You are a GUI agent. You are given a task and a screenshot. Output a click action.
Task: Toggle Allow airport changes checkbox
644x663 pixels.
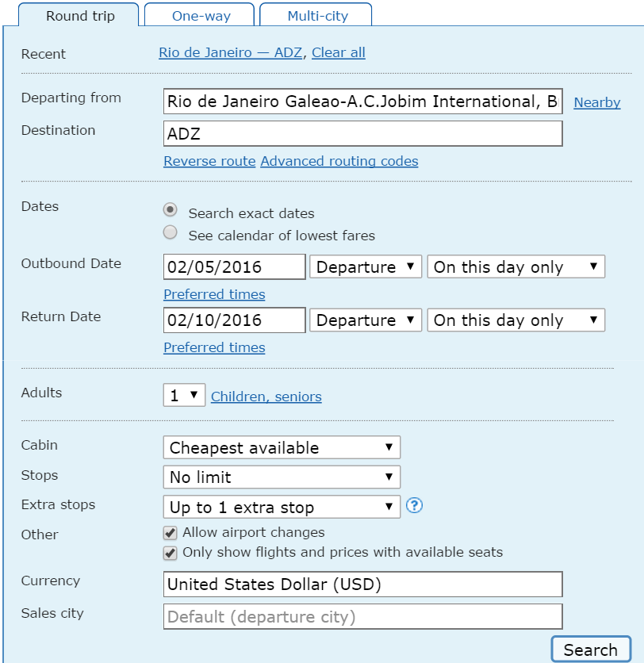[170, 533]
